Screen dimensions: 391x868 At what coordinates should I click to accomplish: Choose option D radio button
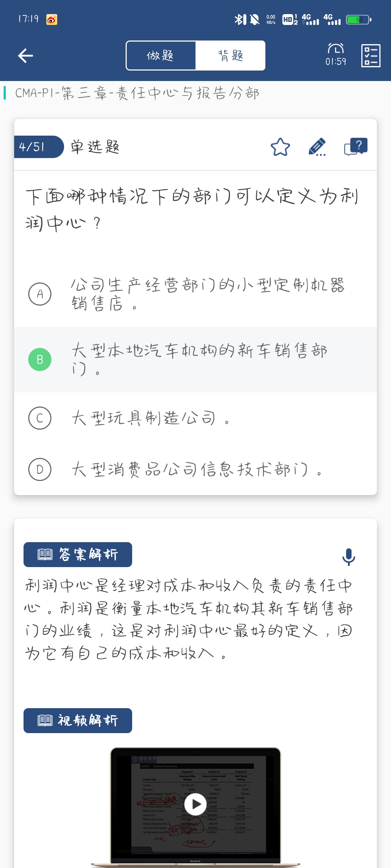40,469
